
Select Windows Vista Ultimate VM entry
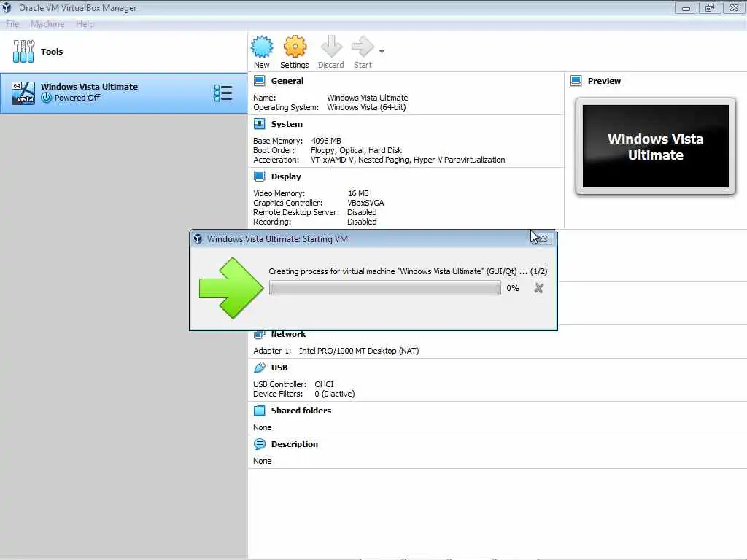coord(124,93)
